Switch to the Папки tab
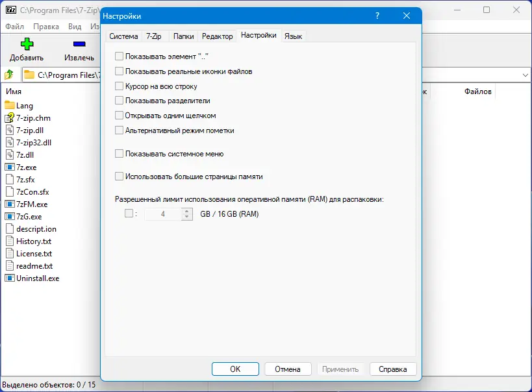532x392 pixels. 184,36
